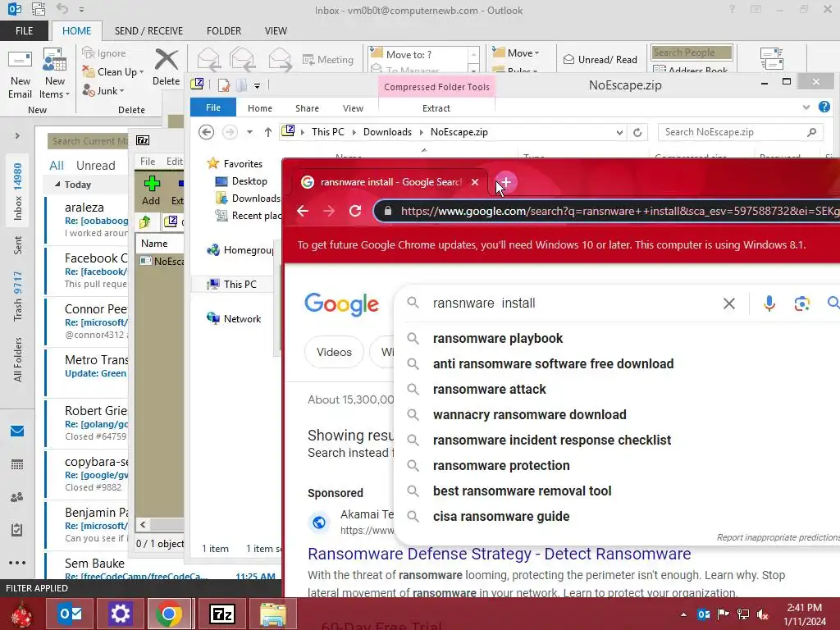Click Explorer up arrow button
The image size is (840, 630).
coord(268,132)
